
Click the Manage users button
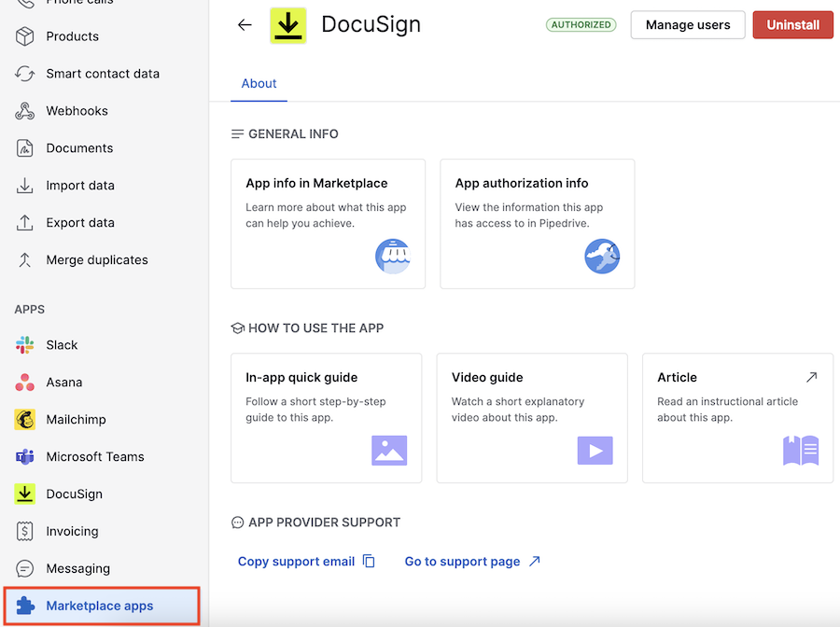click(x=687, y=24)
